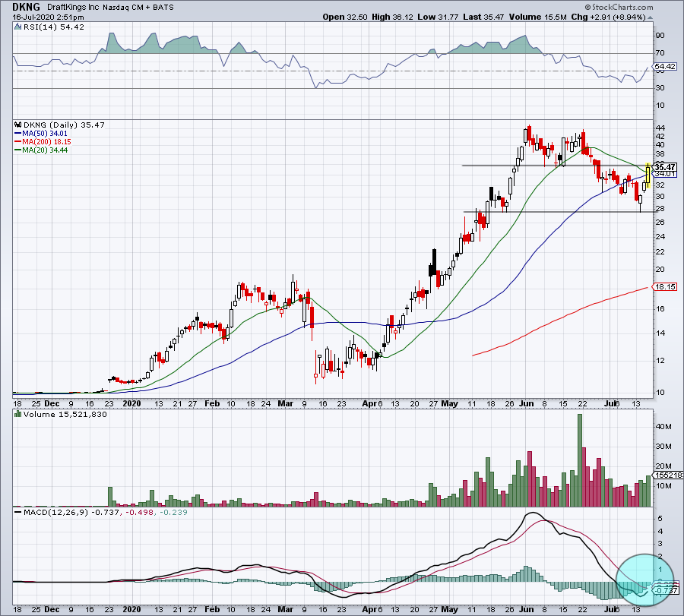Click the yellow-highlighted latest candlestick
684x616 pixels.
click(x=648, y=175)
